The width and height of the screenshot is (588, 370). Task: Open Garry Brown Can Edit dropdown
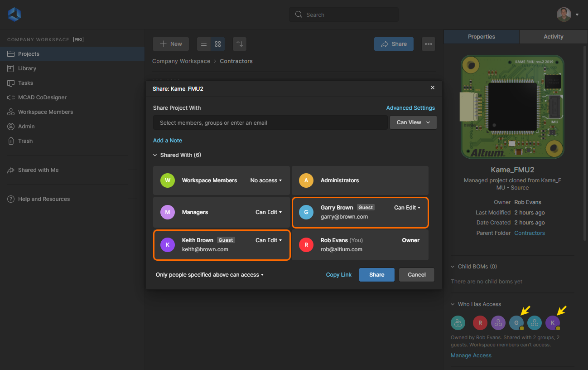(x=407, y=208)
